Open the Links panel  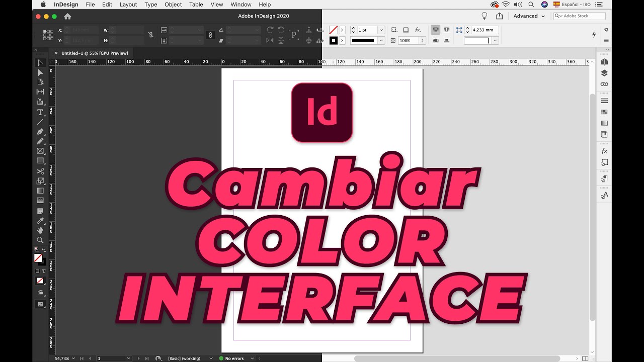point(604,84)
